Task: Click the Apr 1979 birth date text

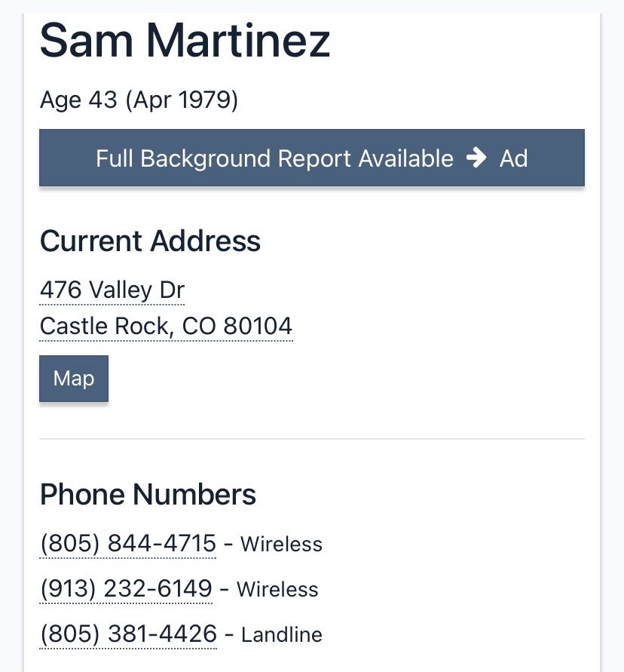Action: (x=182, y=100)
